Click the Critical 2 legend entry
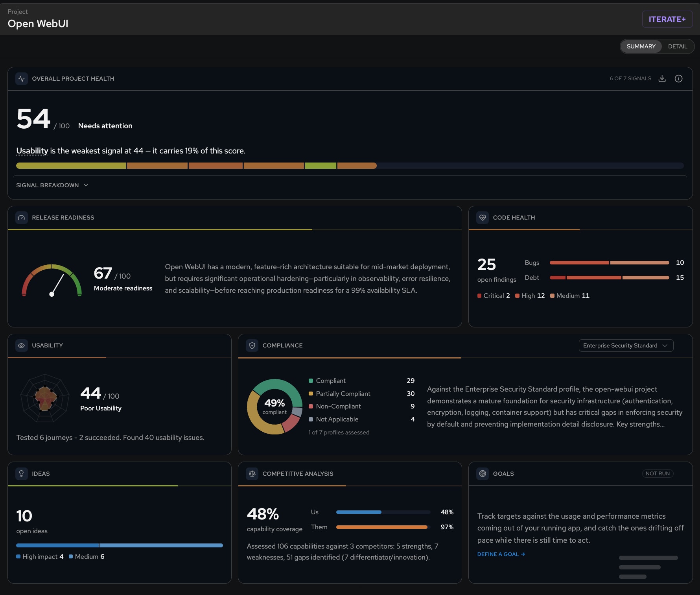Image resolution: width=700 pixels, height=595 pixels. point(494,296)
